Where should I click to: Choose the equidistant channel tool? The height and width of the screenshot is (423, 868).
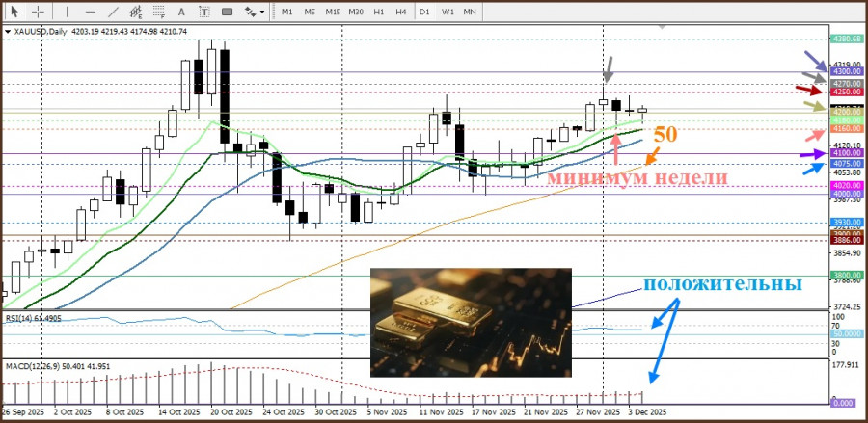click(136, 11)
